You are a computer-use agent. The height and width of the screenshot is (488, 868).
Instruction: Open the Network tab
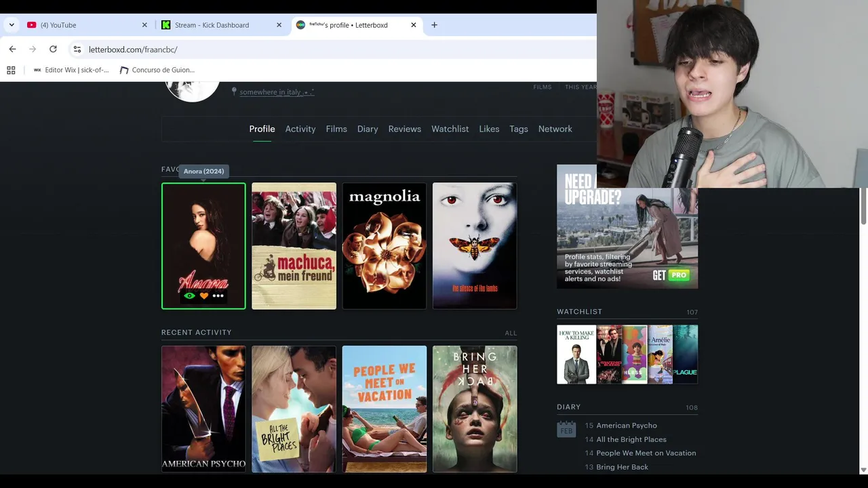[x=555, y=129]
